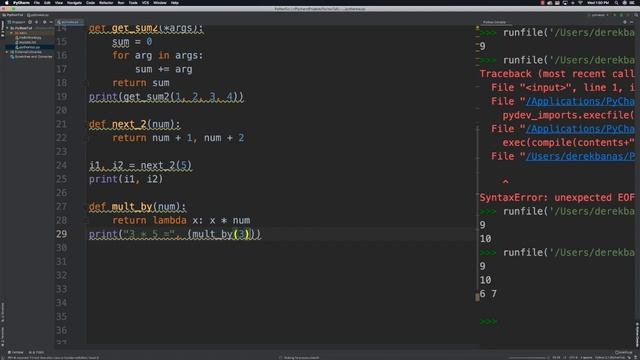Open the Project view dropdown
Viewport: 640px width, 360px height.
17,22
